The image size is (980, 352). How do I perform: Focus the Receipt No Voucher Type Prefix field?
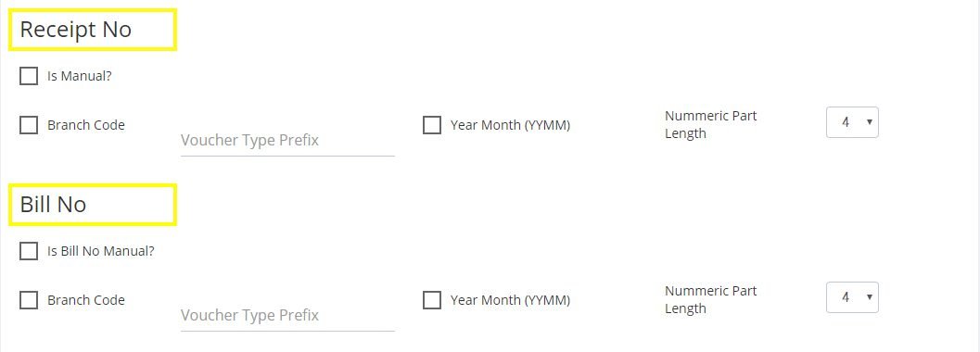tap(287, 141)
